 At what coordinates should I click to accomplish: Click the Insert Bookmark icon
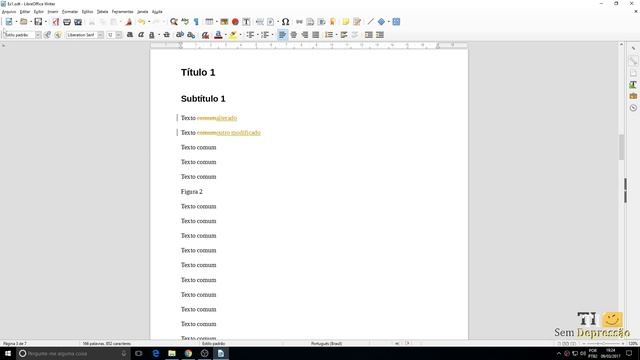(x=333, y=22)
